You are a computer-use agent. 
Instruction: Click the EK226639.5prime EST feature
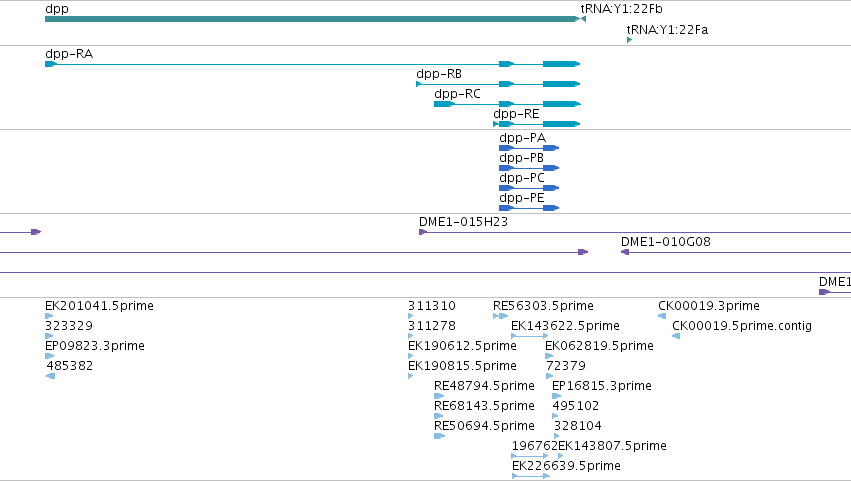531,476
